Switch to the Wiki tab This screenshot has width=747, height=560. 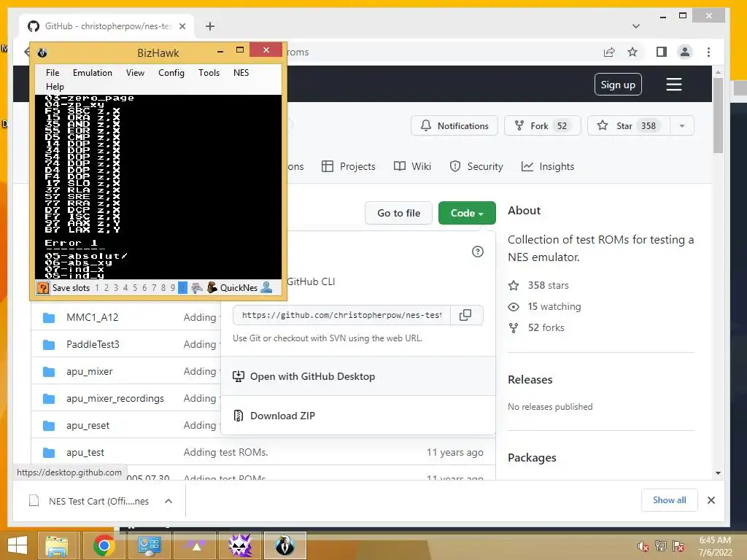coord(413,167)
